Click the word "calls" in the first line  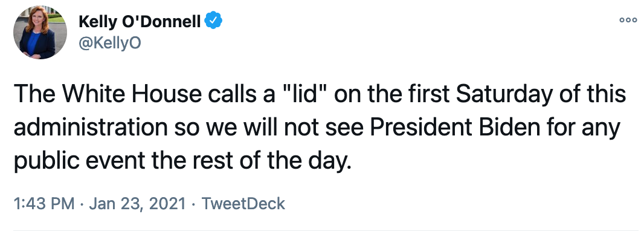pos(234,94)
